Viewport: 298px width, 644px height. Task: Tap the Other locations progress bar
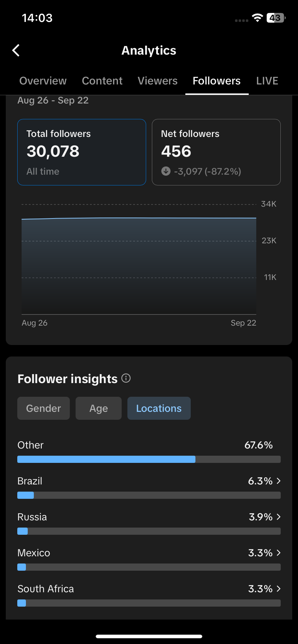point(149,459)
